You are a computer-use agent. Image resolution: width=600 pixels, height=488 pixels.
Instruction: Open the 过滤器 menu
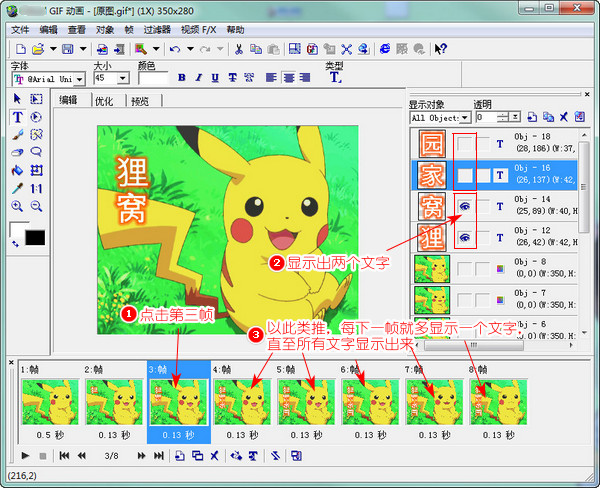(x=157, y=30)
